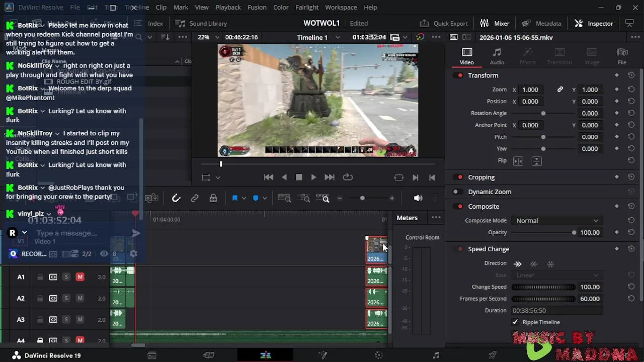The width and height of the screenshot is (644, 362).
Task: Toggle position lock icon in timeline toolbar
Action: point(213,198)
